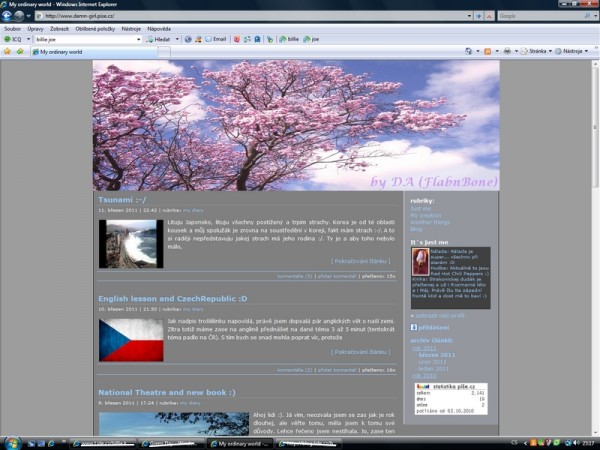Expand the ICQ search field history dropdown
The height and width of the screenshot is (450, 600).
tap(139, 39)
